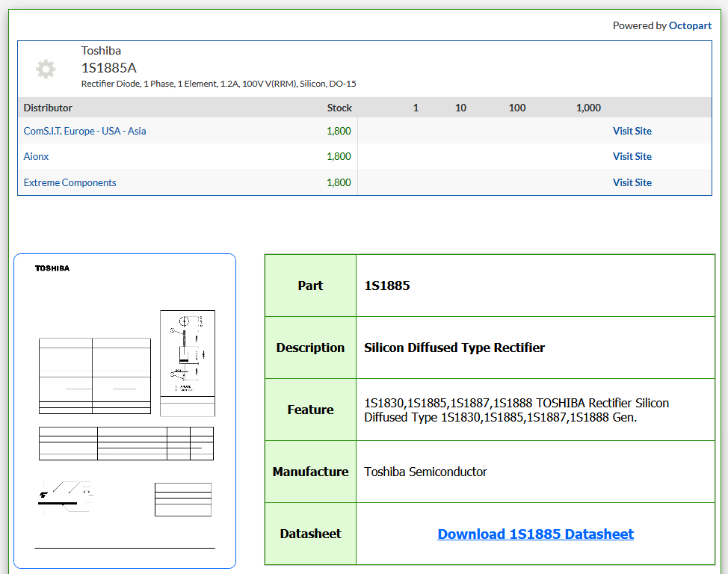
Task: Click the Stock column header
Action: (339, 108)
